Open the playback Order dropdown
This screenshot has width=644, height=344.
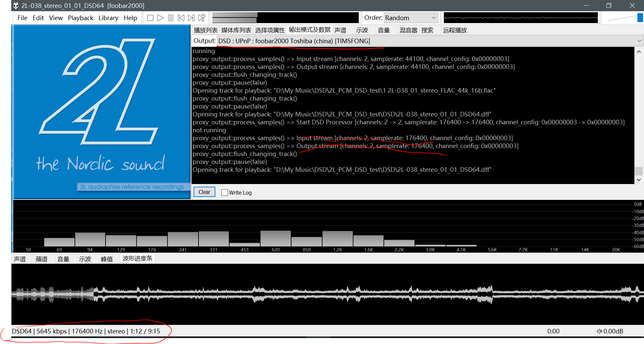pos(411,18)
